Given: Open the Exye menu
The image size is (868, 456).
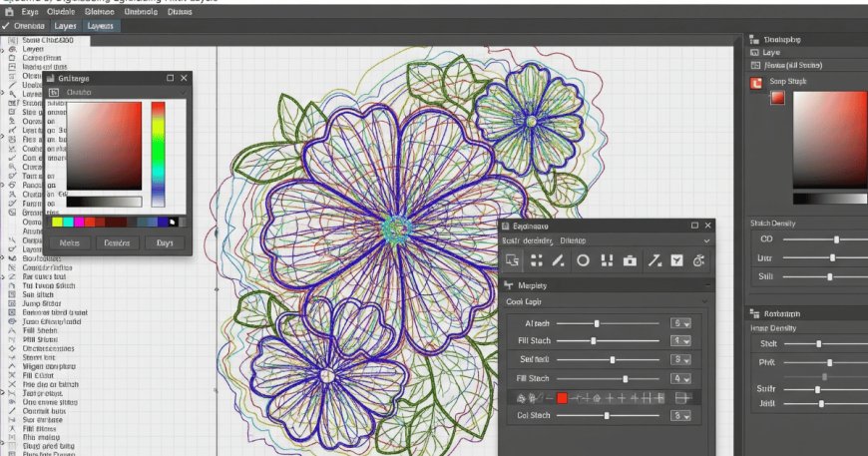Looking at the screenshot, I should coord(30,12).
